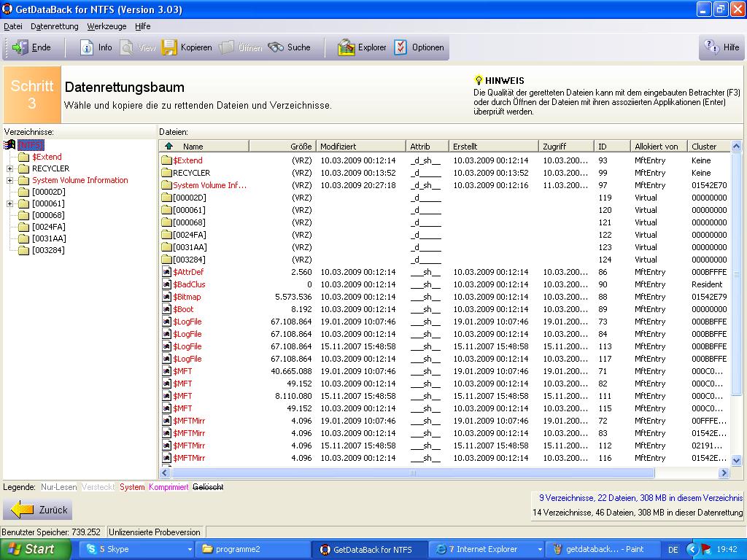Open the Info toolbar icon
Screen dimensions: 747x560
[x=87, y=47]
